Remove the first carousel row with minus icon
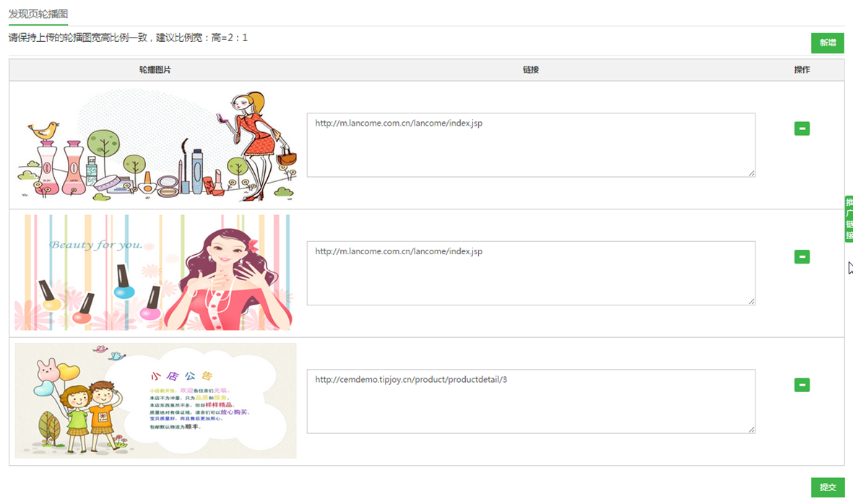 pos(802,129)
